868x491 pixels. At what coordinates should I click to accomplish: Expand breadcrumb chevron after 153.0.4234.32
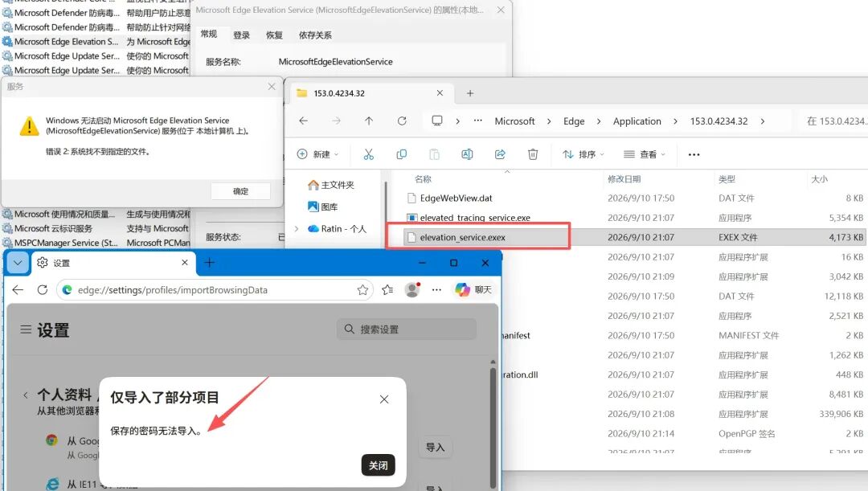[x=762, y=121]
